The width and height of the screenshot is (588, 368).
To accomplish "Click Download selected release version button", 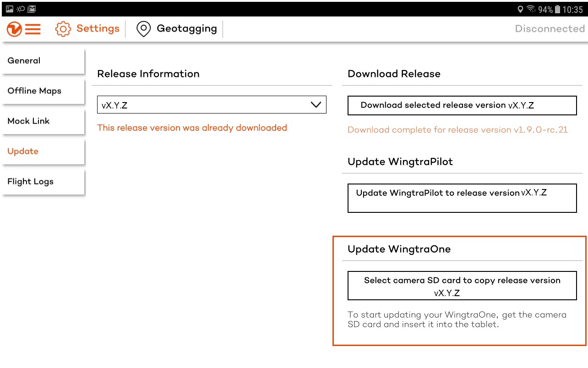I will (462, 105).
